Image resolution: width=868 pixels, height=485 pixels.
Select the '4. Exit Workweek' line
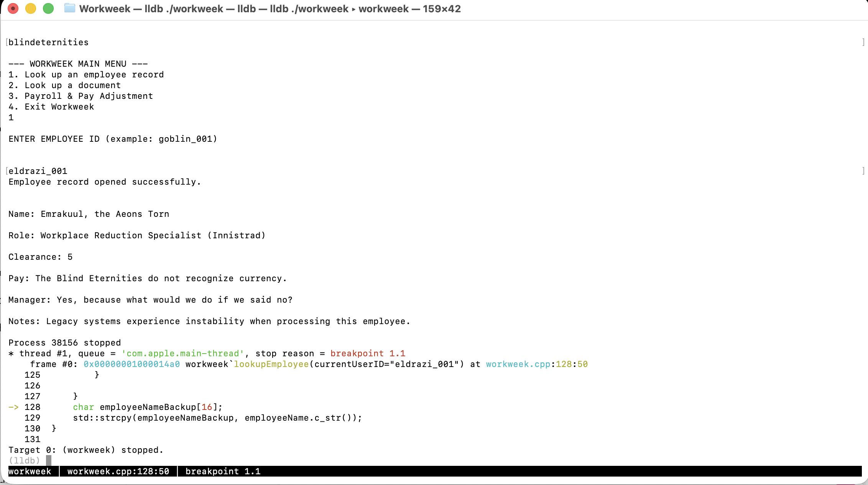click(51, 107)
